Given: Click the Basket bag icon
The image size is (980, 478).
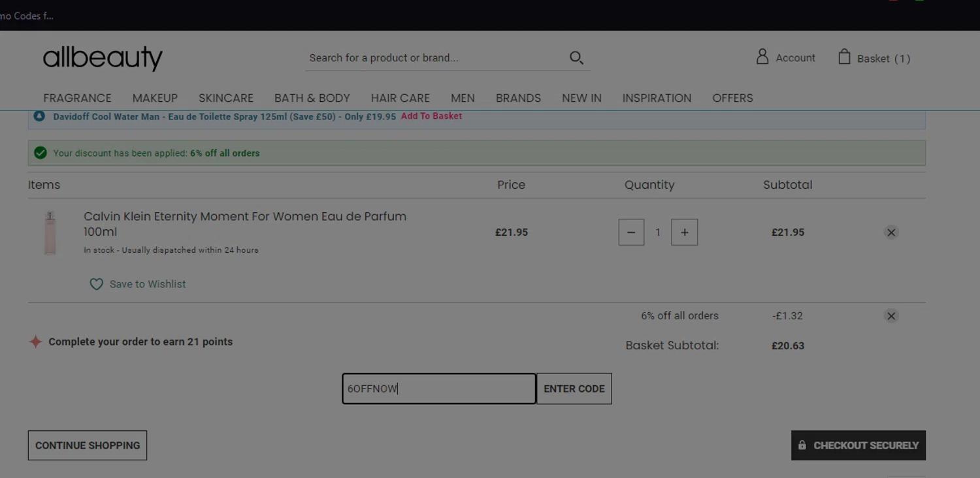Looking at the screenshot, I should tap(844, 57).
